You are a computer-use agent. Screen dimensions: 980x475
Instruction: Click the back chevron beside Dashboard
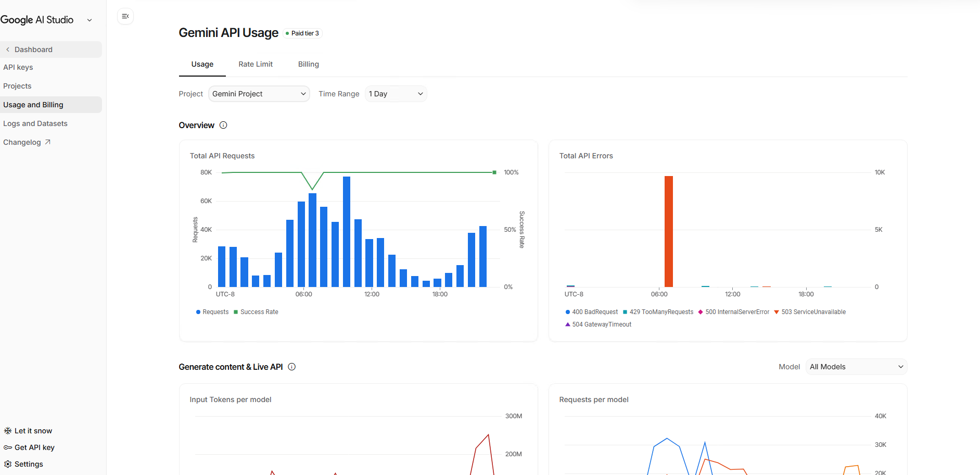8,49
